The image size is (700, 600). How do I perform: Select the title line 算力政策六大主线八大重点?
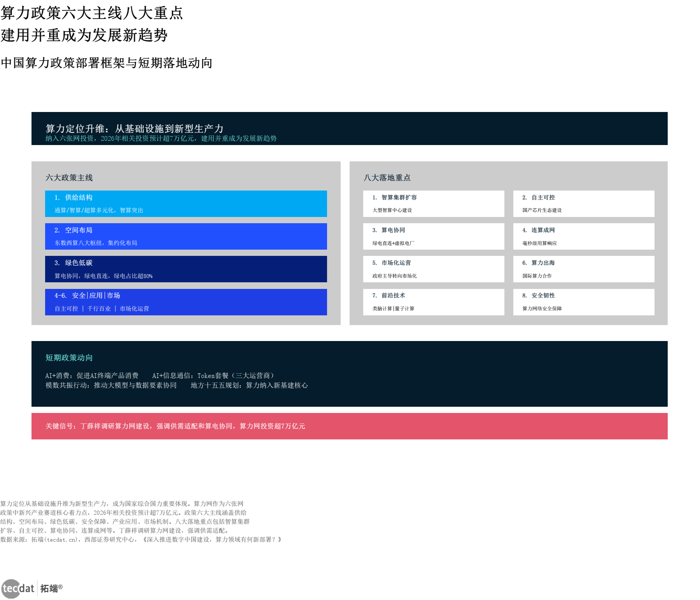tap(92, 13)
